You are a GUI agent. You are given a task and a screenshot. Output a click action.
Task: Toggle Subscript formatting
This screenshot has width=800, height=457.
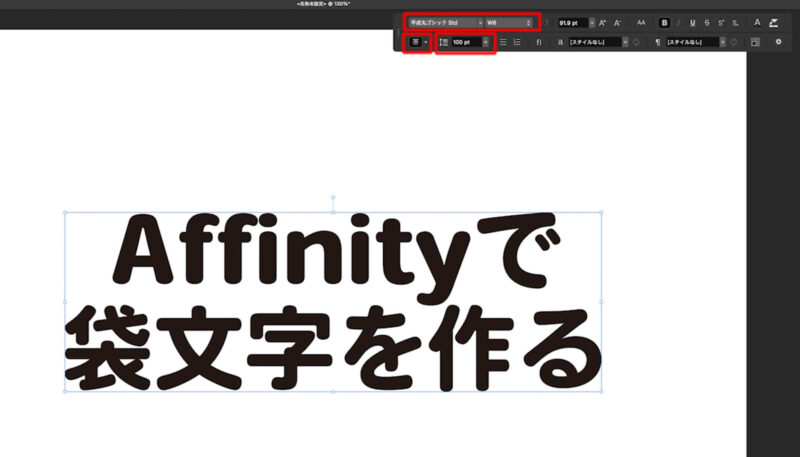(735, 23)
